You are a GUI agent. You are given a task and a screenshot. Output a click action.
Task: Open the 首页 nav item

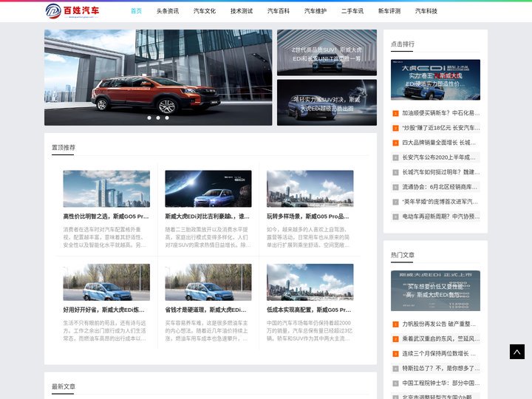(136, 11)
